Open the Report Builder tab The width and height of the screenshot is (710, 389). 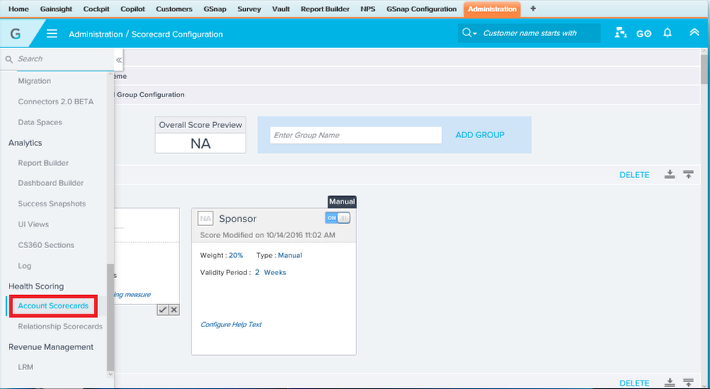[325, 9]
